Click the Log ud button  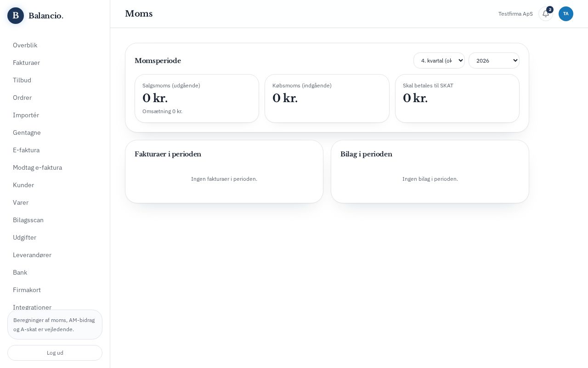point(55,353)
